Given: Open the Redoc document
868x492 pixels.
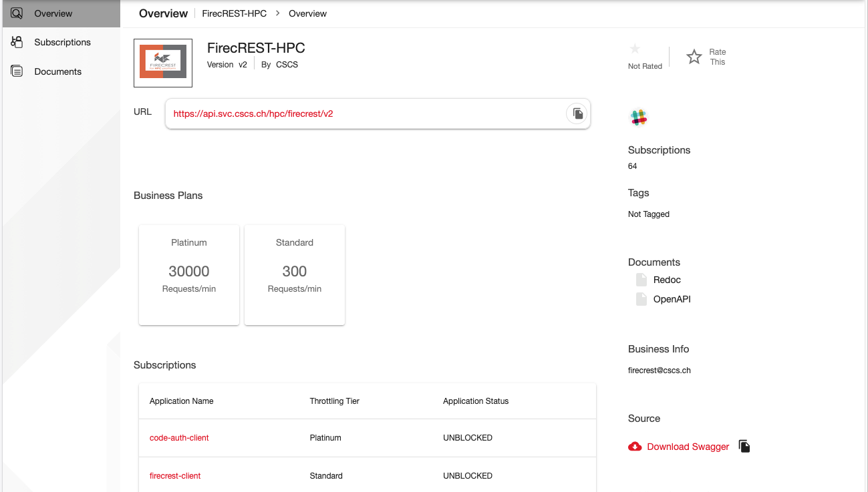Looking at the screenshot, I should tap(667, 280).
